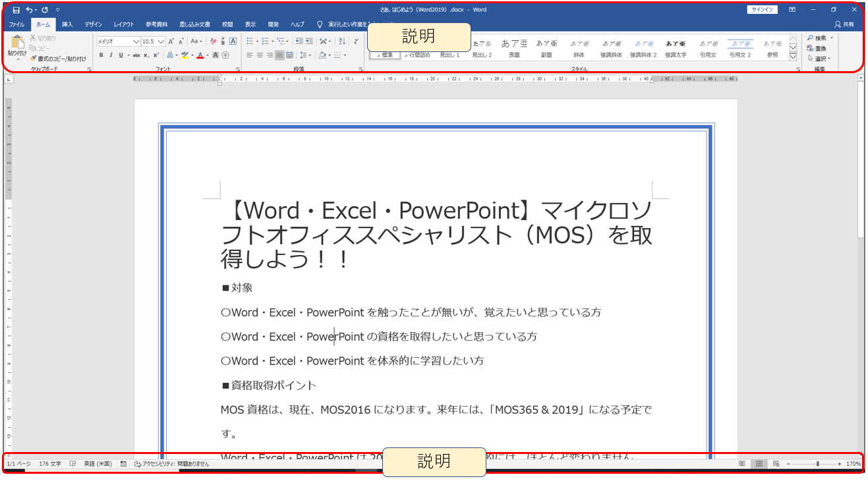
Task: Click the decrease indent icon
Action: (299, 41)
